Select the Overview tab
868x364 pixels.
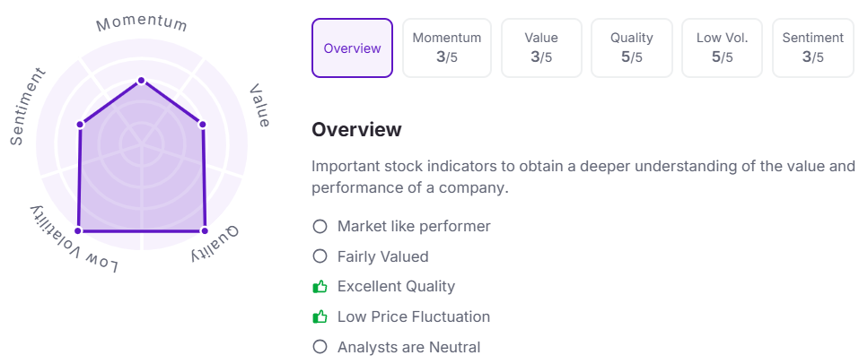coord(352,48)
